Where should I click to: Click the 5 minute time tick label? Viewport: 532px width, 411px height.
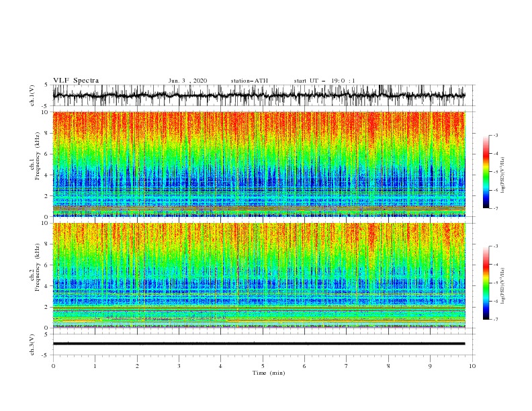tap(263, 366)
